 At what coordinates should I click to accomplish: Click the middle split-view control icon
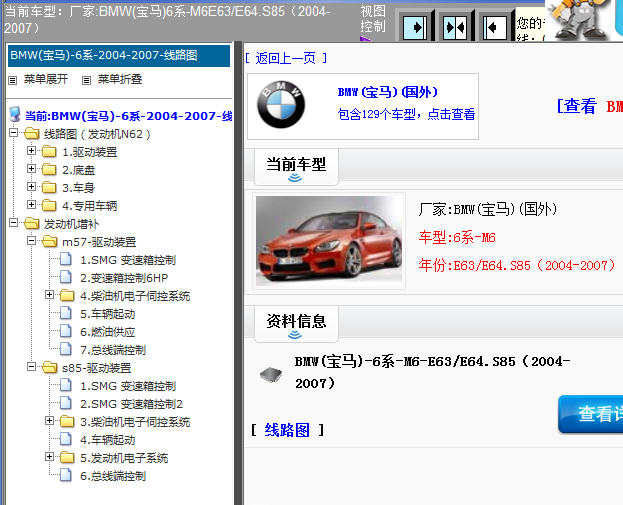click(x=454, y=25)
